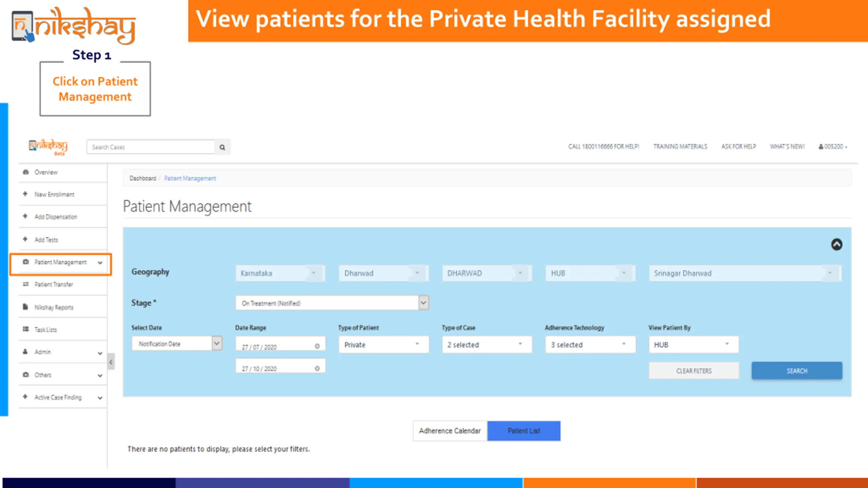Screen dimensions: 868x488
Task: Select the Patient List view toggle
Action: click(x=524, y=431)
